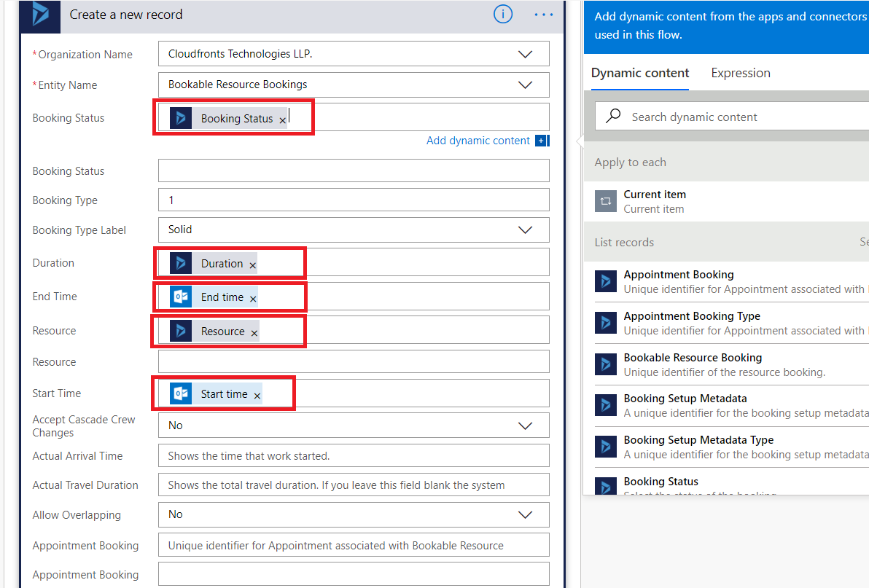The image size is (869, 588).
Task: Remove the Resource dynamic token
Action: pos(254,333)
